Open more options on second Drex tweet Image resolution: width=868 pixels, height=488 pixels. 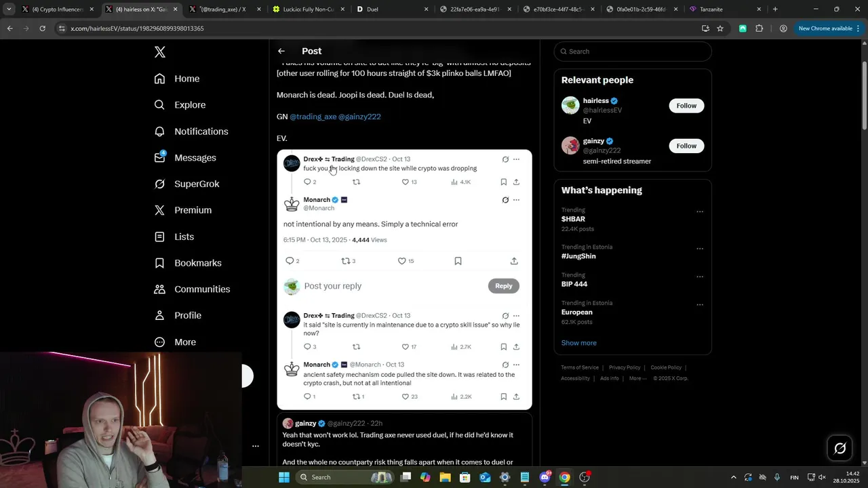point(516,316)
